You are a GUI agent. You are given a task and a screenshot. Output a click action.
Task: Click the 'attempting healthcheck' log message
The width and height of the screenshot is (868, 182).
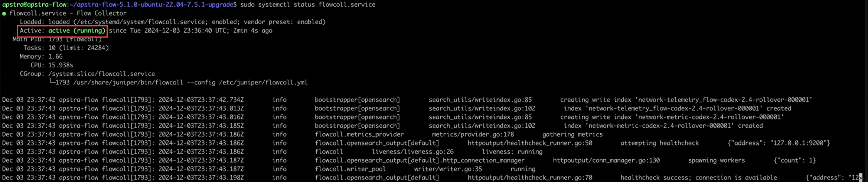[659, 143]
